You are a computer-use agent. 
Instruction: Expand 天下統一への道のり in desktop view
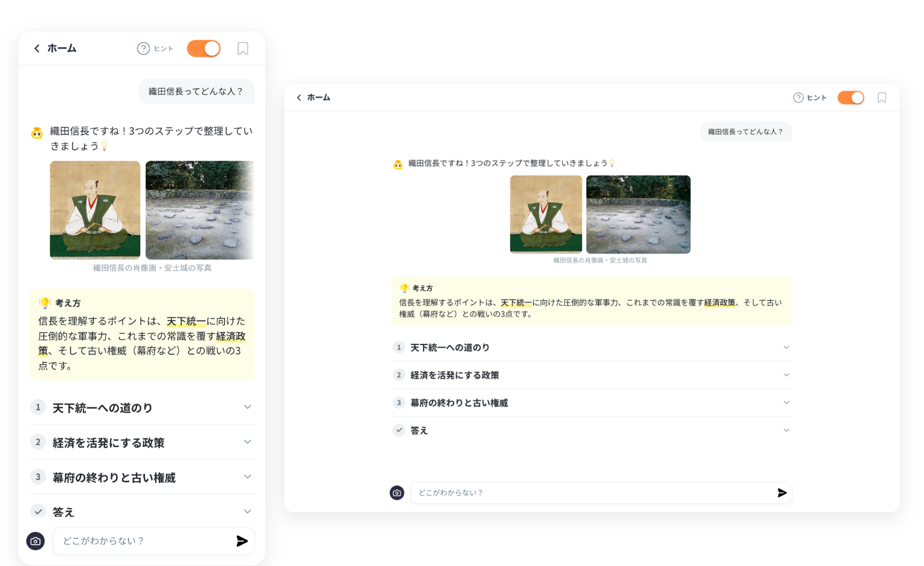coord(592,348)
